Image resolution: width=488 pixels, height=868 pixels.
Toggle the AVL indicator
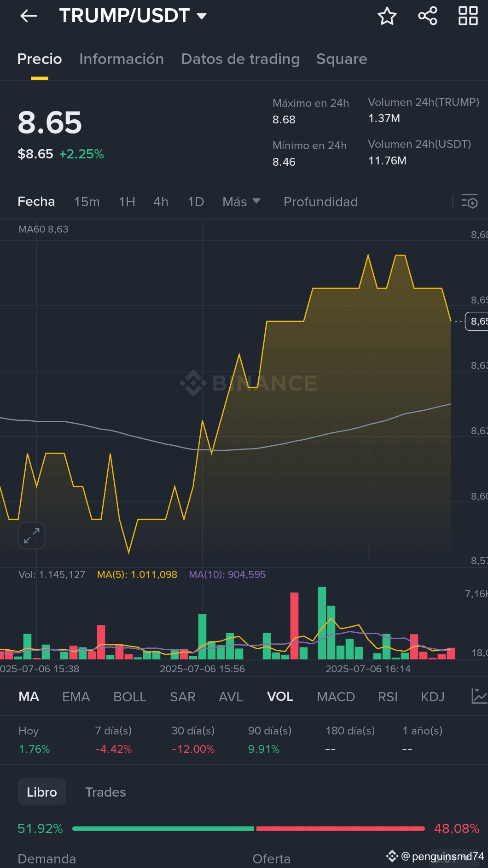(231, 696)
